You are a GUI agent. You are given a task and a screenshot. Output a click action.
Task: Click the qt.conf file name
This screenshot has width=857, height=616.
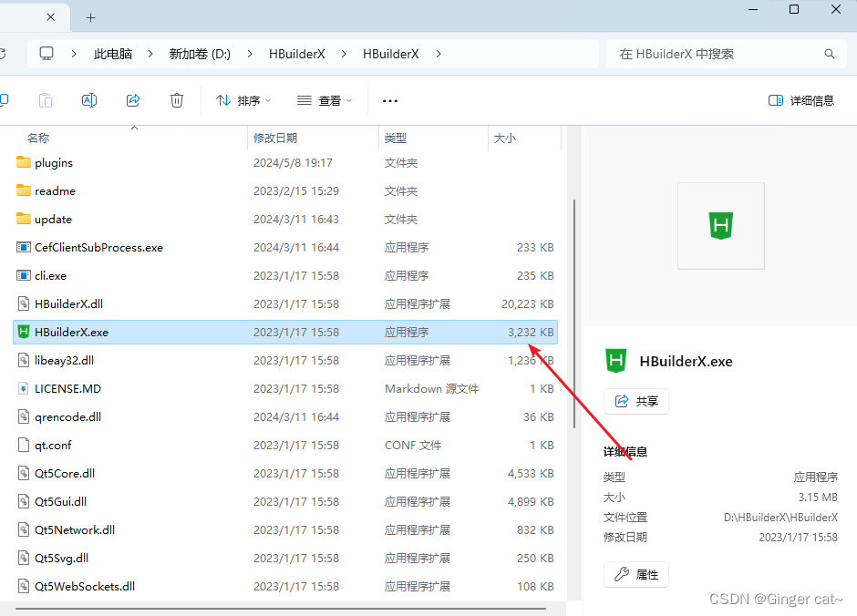coord(53,445)
